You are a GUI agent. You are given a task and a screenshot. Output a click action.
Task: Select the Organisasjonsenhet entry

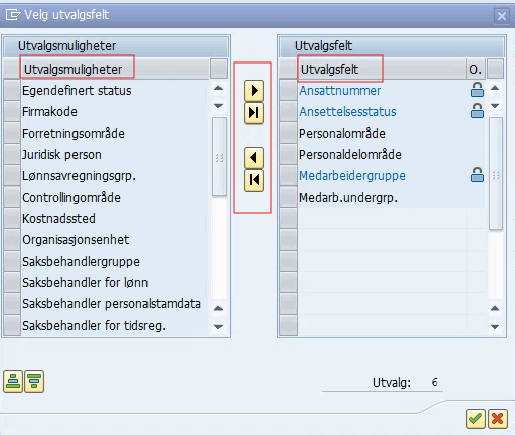pos(76,240)
